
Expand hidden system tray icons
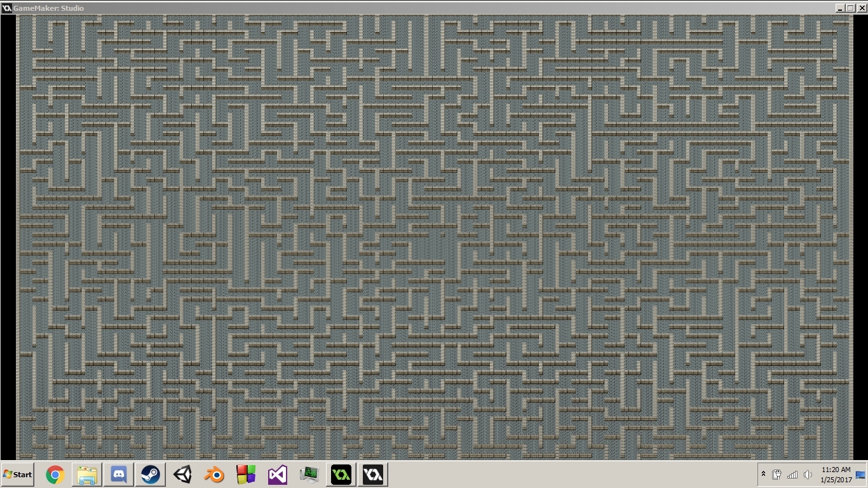[763, 474]
